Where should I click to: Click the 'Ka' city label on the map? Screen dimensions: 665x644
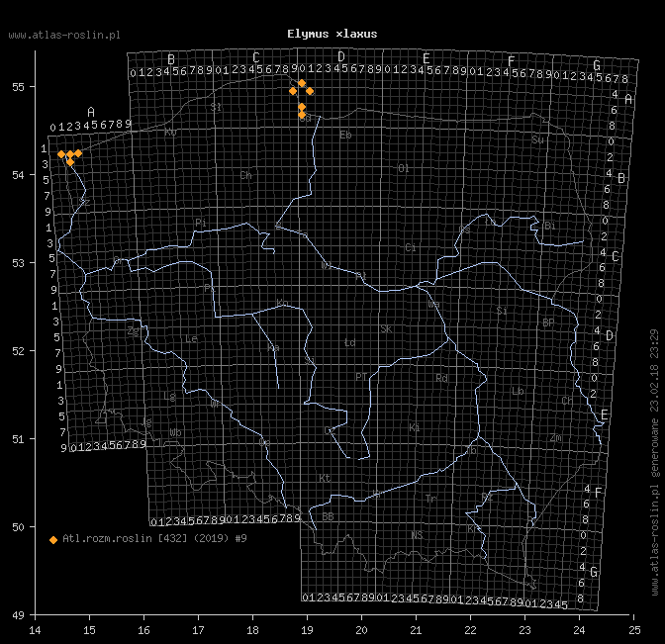tap(273, 348)
